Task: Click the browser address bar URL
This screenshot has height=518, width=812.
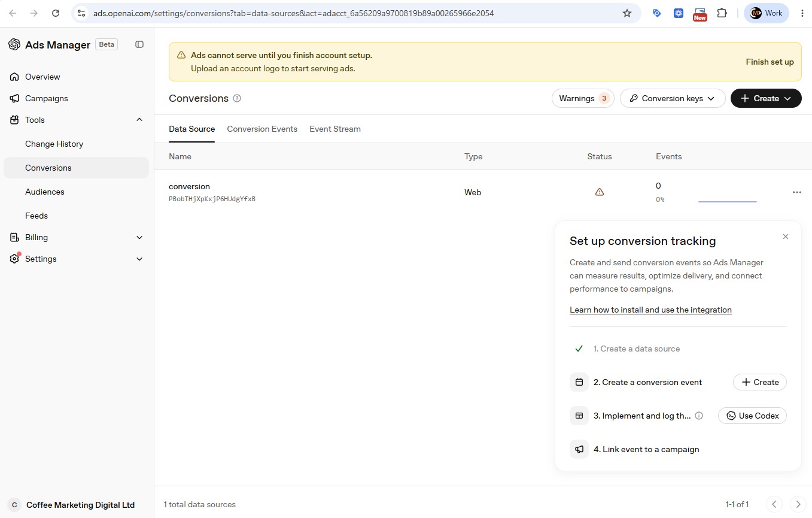Action: coord(293,13)
